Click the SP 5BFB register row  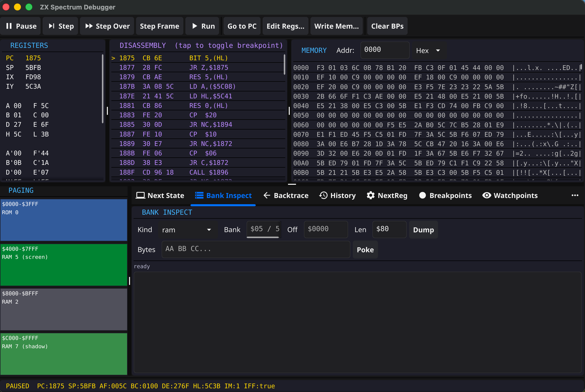pos(52,67)
